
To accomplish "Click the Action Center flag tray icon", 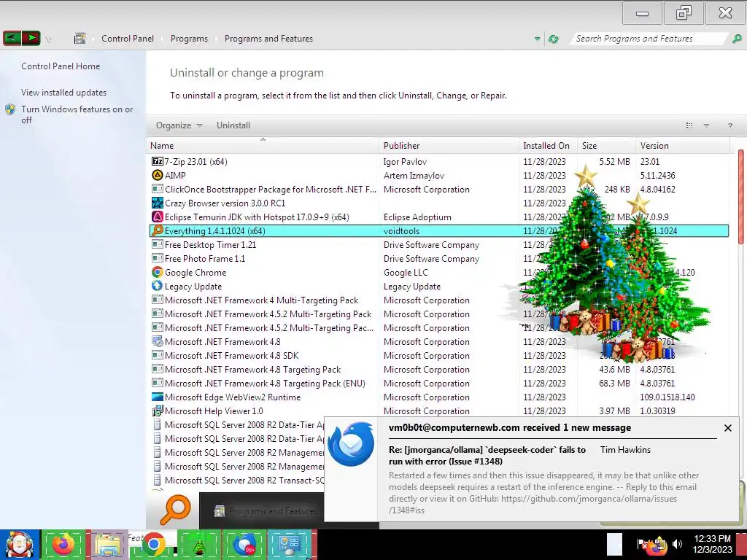I will pos(642,543).
